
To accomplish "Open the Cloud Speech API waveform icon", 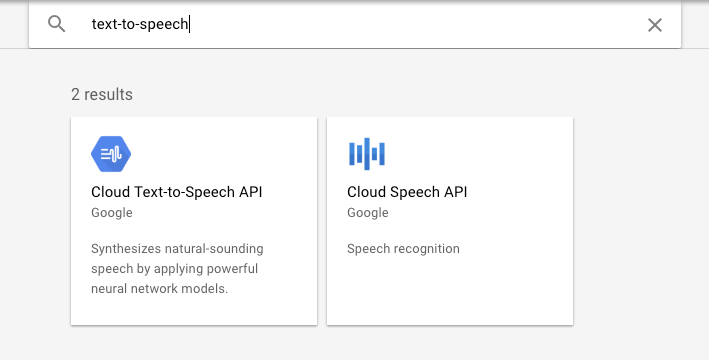I will pos(367,154).
